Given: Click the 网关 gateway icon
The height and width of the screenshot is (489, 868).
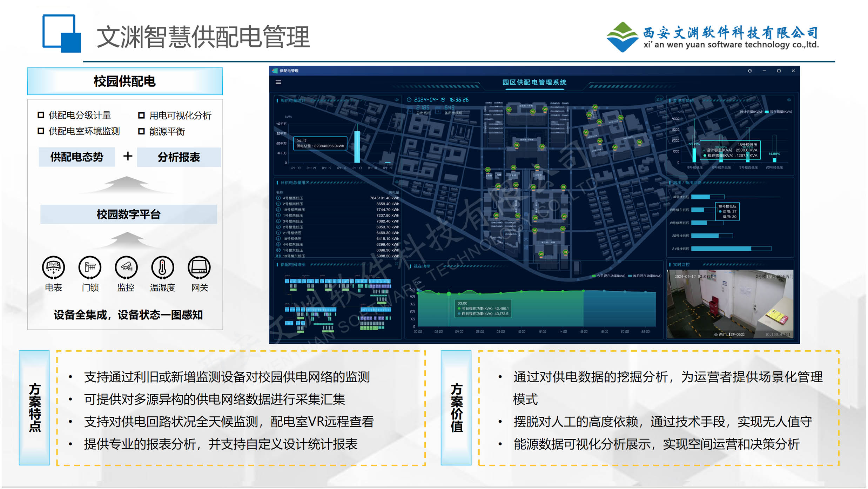Looking at the screenshot, I should coord(199,267).
